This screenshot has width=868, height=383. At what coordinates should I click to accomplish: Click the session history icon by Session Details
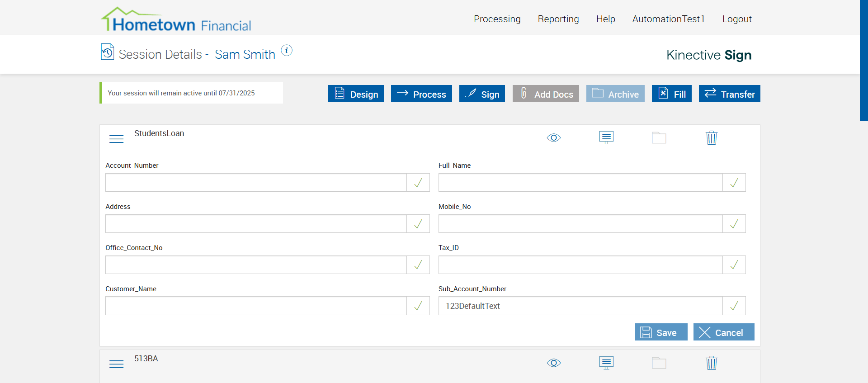(107, 52)
